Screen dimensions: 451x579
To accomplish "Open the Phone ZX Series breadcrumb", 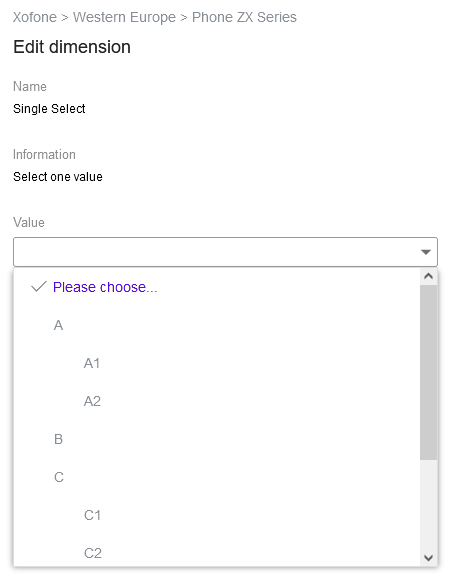I will pos(244,17).
